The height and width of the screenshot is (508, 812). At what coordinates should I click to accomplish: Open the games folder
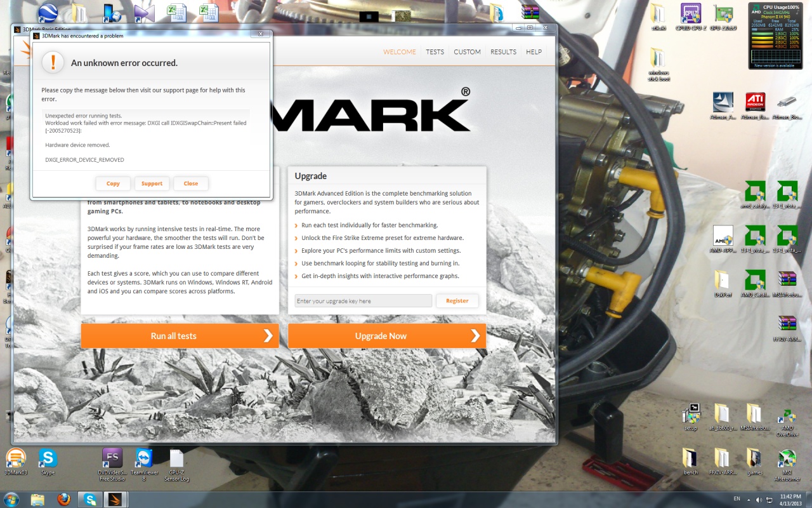pyautogui.click(x=755, y=462)
